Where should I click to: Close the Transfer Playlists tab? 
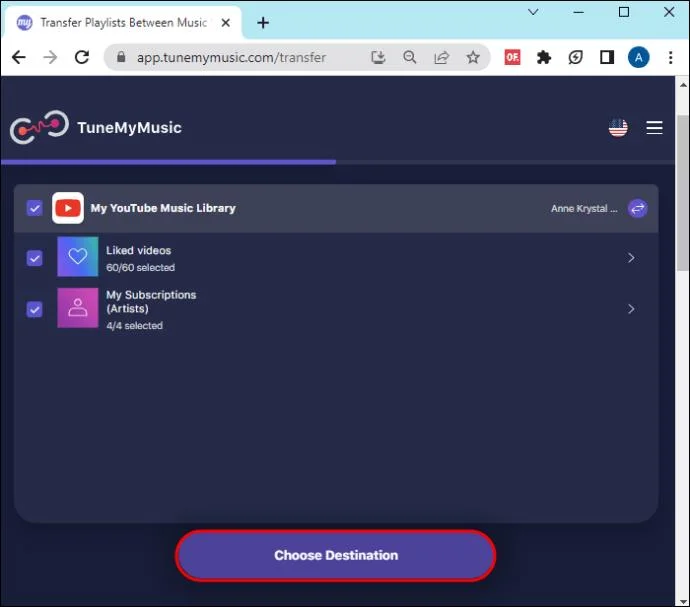pos(225,22)
